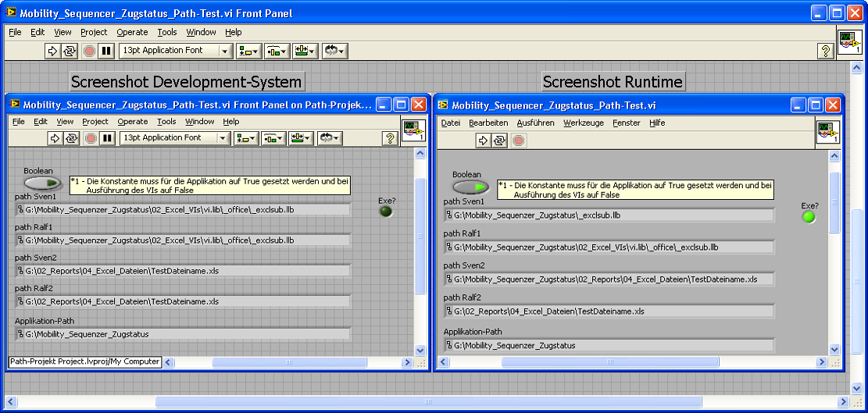
Task: Click Context Help in Development-System window
Action: point(391,138)
